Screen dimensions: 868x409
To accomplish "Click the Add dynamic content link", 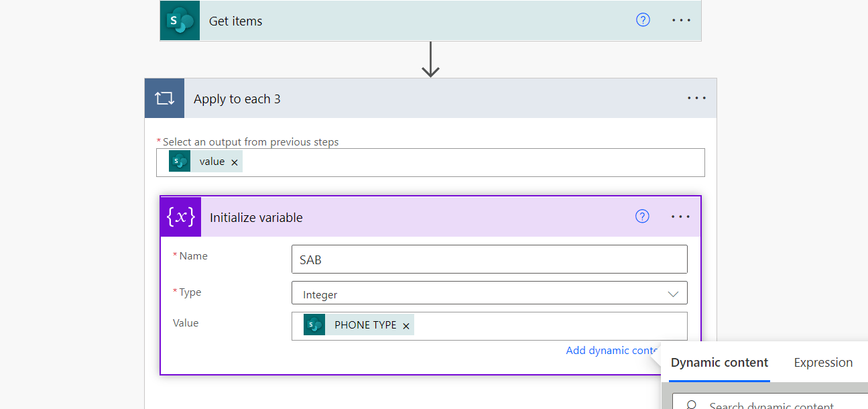I will [613, 350].
